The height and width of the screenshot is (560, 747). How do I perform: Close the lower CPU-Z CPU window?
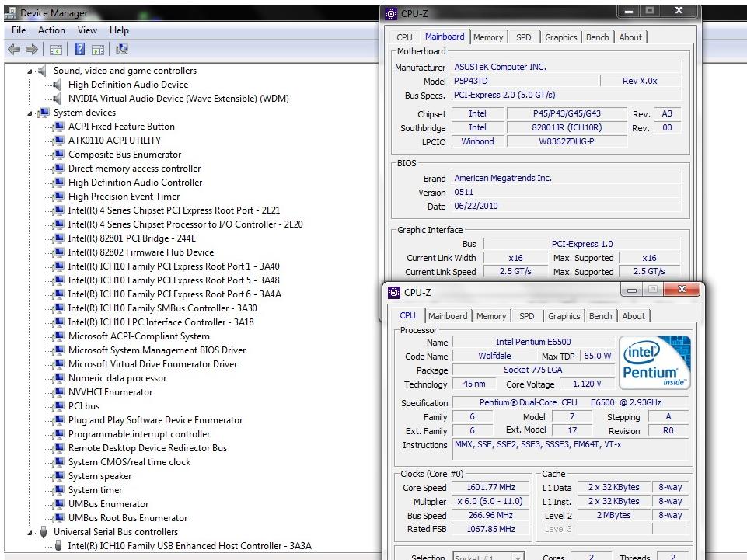682,289
